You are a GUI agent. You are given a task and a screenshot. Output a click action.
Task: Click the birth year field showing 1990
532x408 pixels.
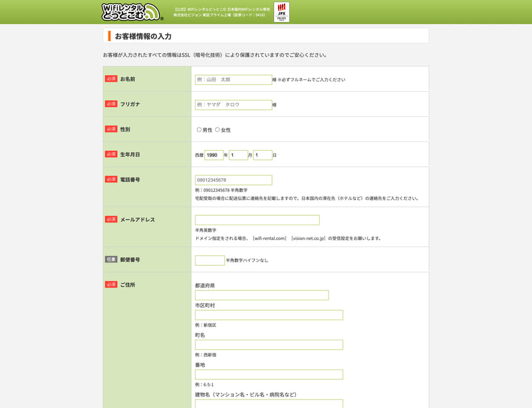pos(213,155)
